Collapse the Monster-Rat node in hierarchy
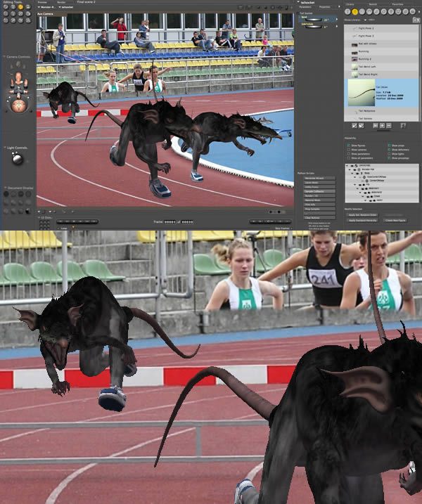422x504 pixels. click(351, 169)
